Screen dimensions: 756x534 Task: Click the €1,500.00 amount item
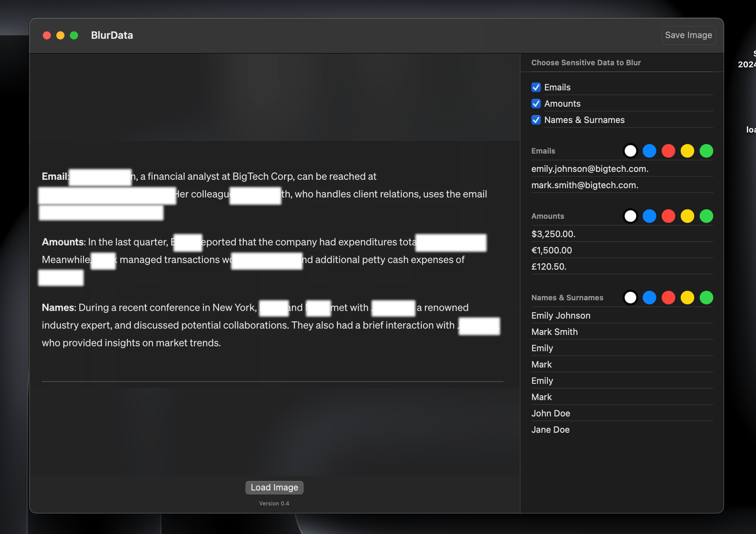[x=551, y=250]
